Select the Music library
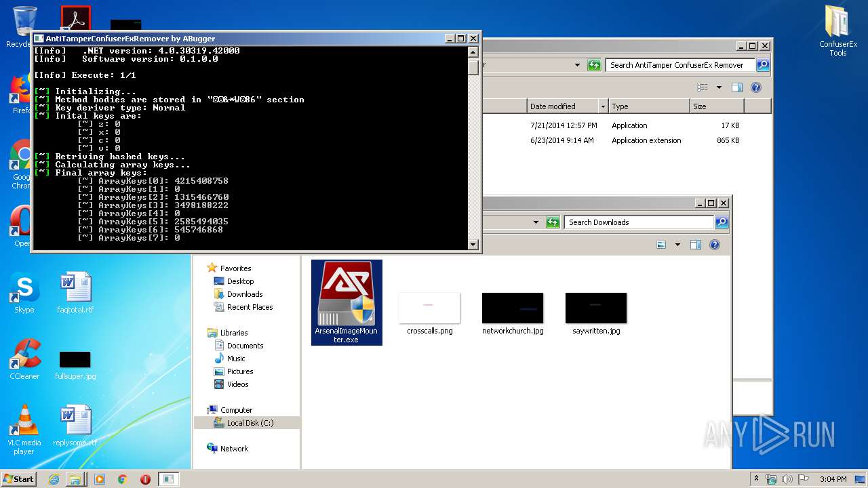The width and height of the screenshot is (868, 488). [x=230, y=359]
